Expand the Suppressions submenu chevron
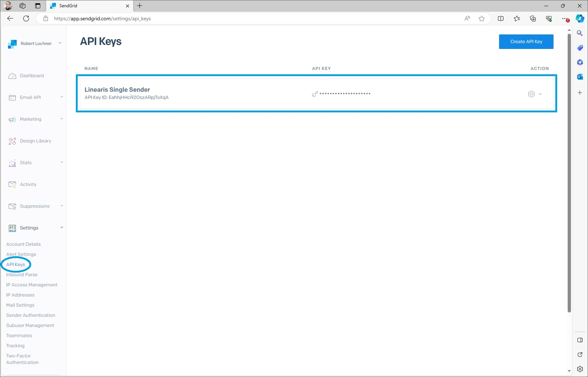Viewport: 588px width, 377px height. point(62,206)
